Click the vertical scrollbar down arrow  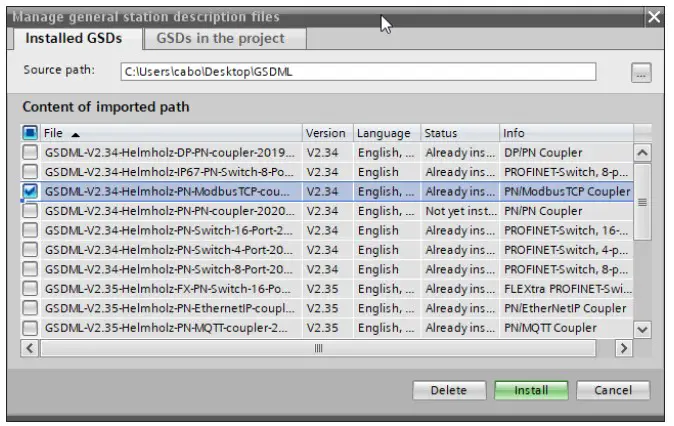tap(642, 330)
